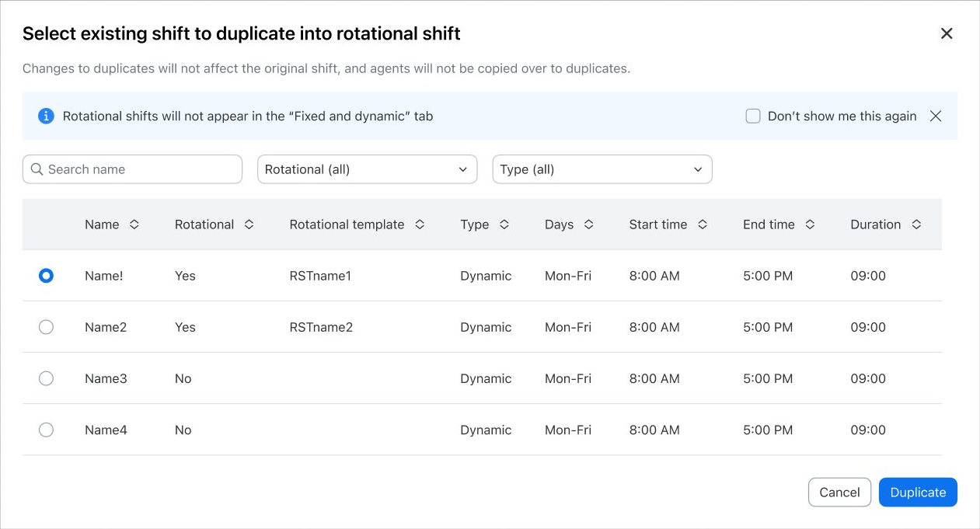This screenshot has width=980, height=529.
Task: Click "No" in the Name3 row
Action: [183, 378]
